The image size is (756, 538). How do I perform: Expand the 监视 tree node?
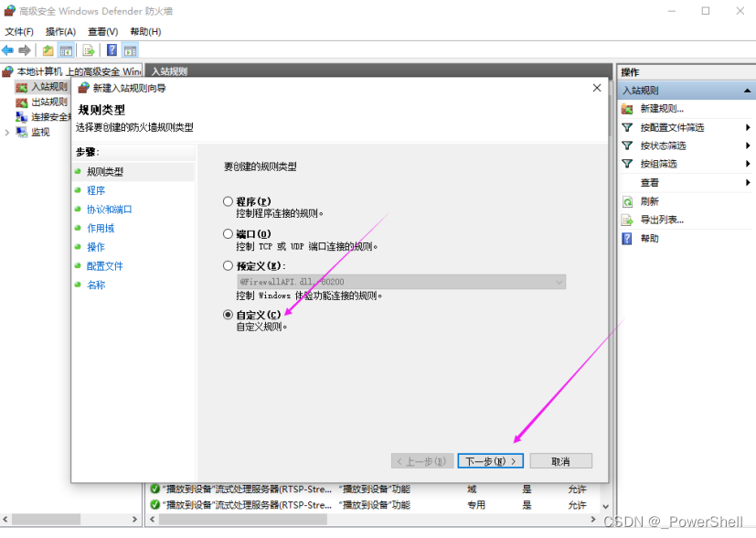6,132
